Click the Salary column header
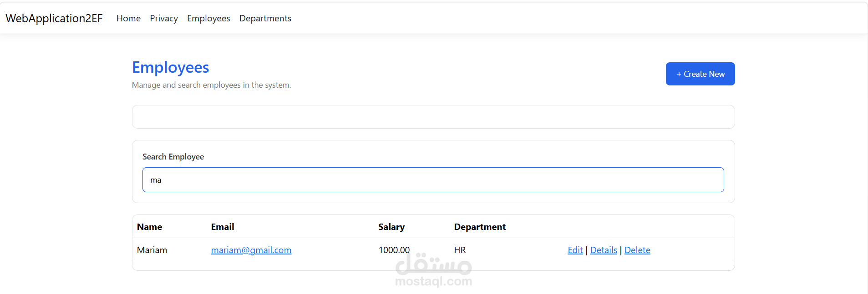This screenshot has width=868, height=294. [391, 227]
